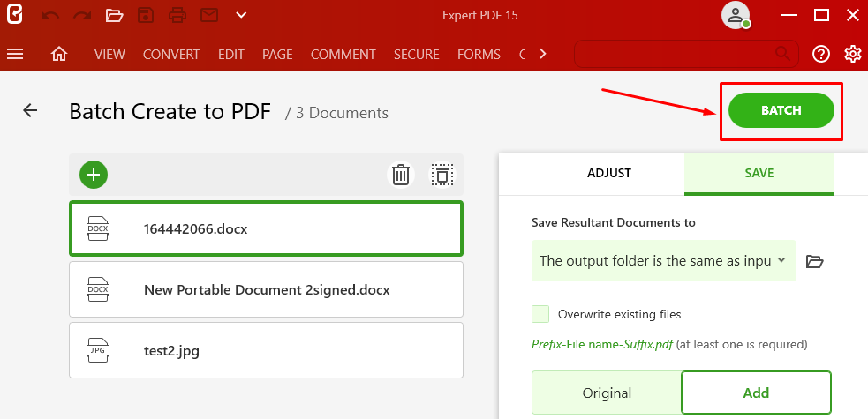Screen dimensions: 868x419
Task: Open the PAGE menu tab
Action: pos(277,54)
